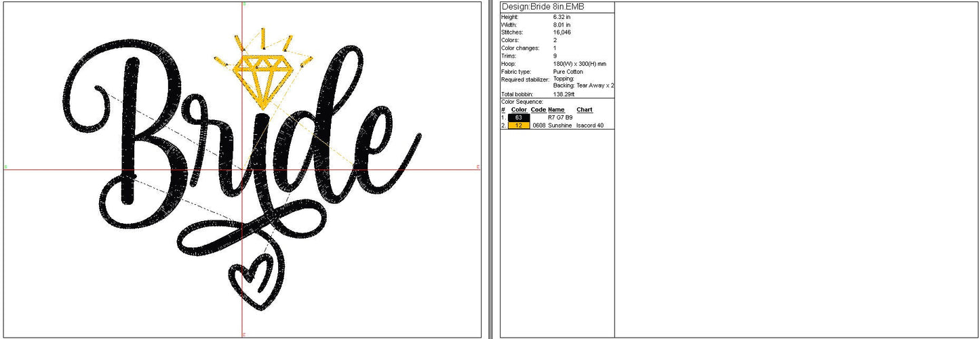The width and height of the screenshot is (980, 339).
Task: Click the underlined Name column header
Action: [556, 109]
